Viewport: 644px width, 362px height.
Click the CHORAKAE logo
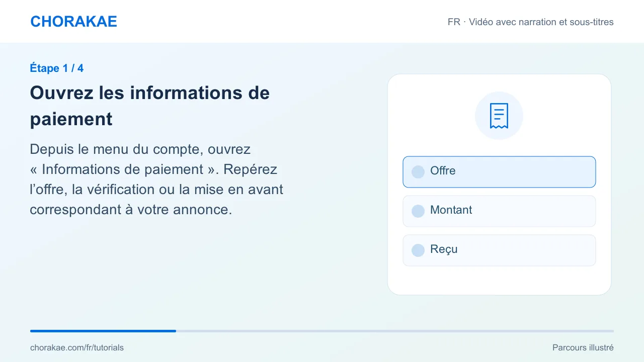click(73, 22)
